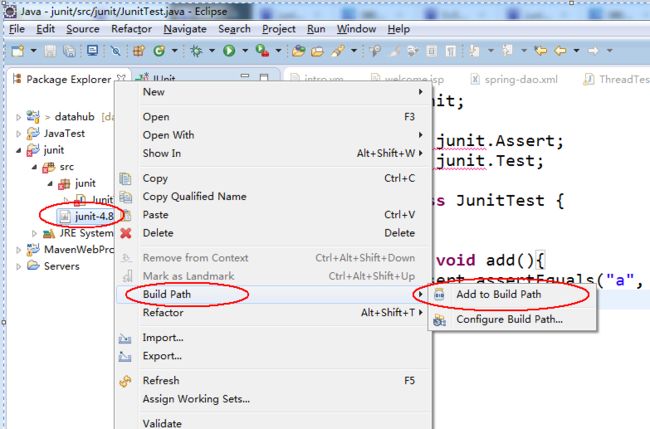Select Build Path in the context menu

(x=273, y=295)
